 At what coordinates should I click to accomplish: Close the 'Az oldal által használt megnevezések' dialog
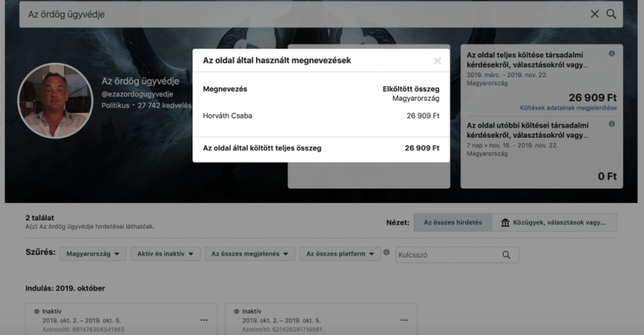(x=437, y=61)
